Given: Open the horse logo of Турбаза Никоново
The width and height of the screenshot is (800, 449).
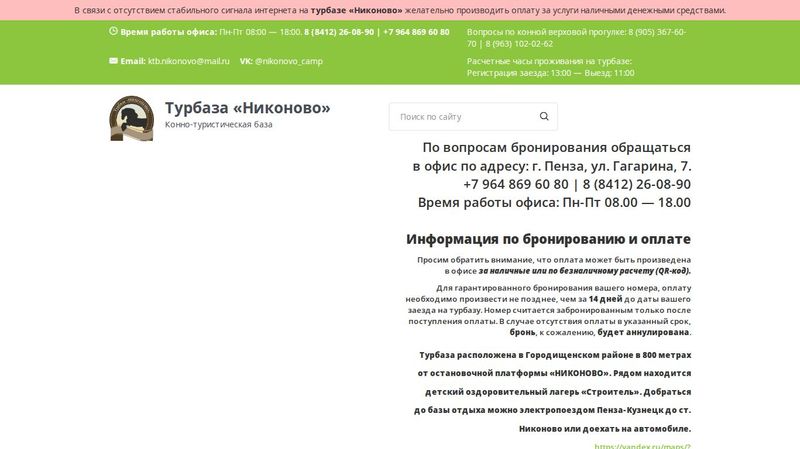Looking at the screenshot, I should (x=132, y=118).
